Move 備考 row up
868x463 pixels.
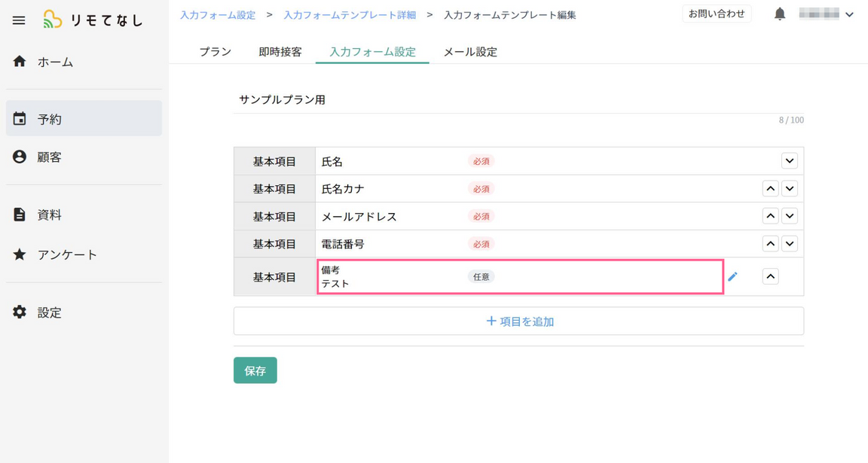tap(770, 277)
